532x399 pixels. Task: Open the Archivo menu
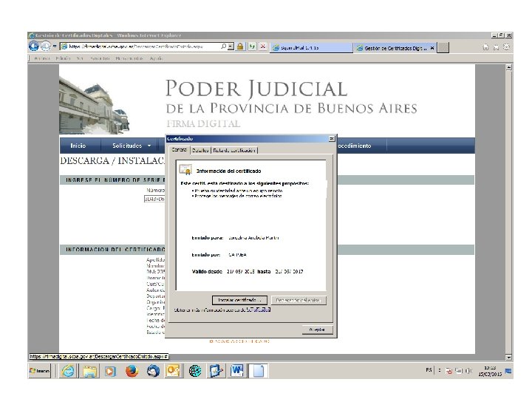(x=41, y=58)
